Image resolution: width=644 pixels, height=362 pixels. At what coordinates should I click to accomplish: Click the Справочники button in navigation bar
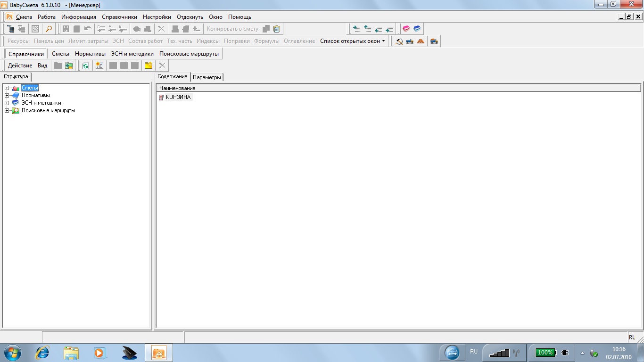click(x=26, y=54)
